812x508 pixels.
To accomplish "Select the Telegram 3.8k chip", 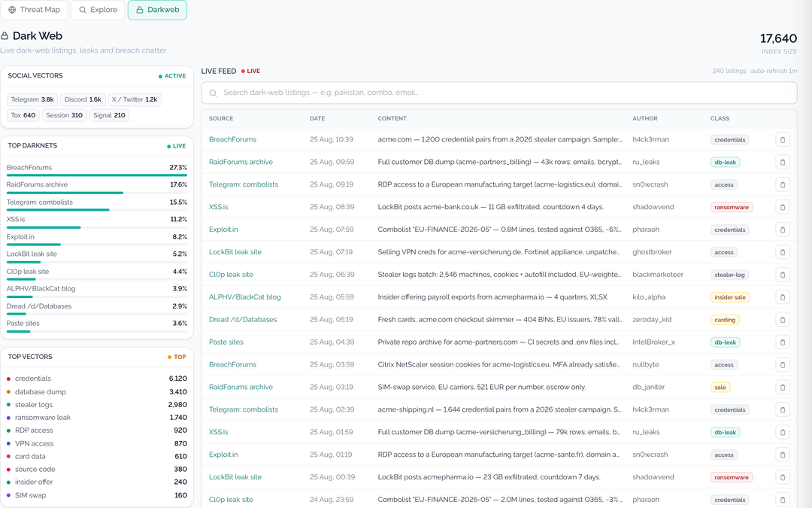I will tap(32, 99).
